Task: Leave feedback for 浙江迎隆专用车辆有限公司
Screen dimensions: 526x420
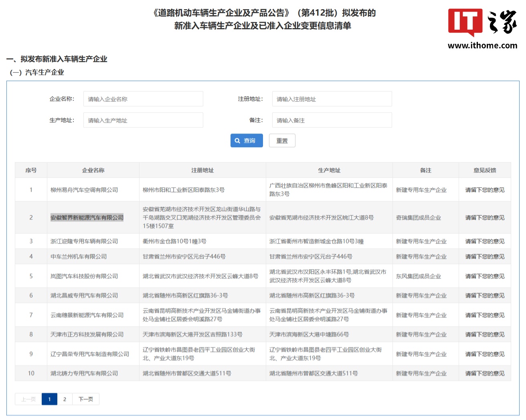Action: click(485, 241)
